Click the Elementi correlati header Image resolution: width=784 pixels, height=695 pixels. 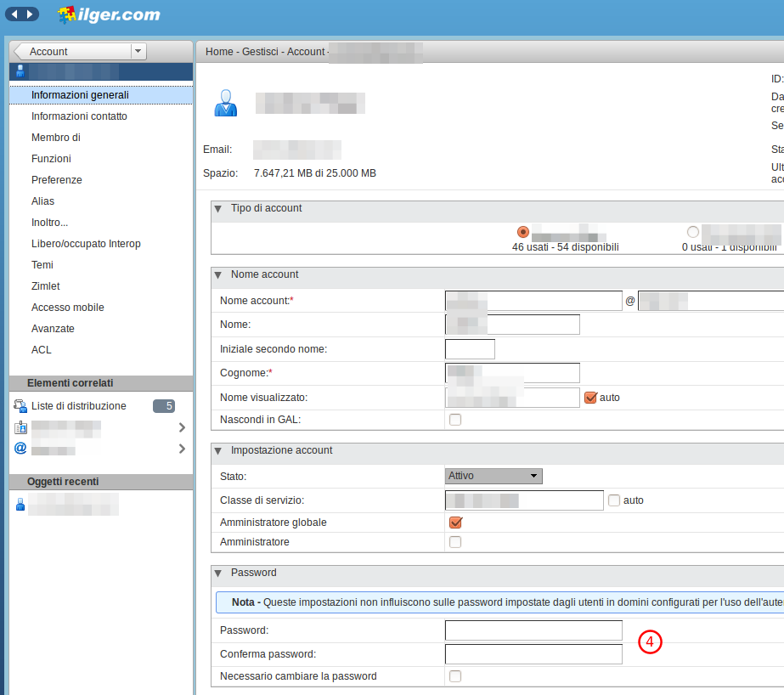pos(101,383)
